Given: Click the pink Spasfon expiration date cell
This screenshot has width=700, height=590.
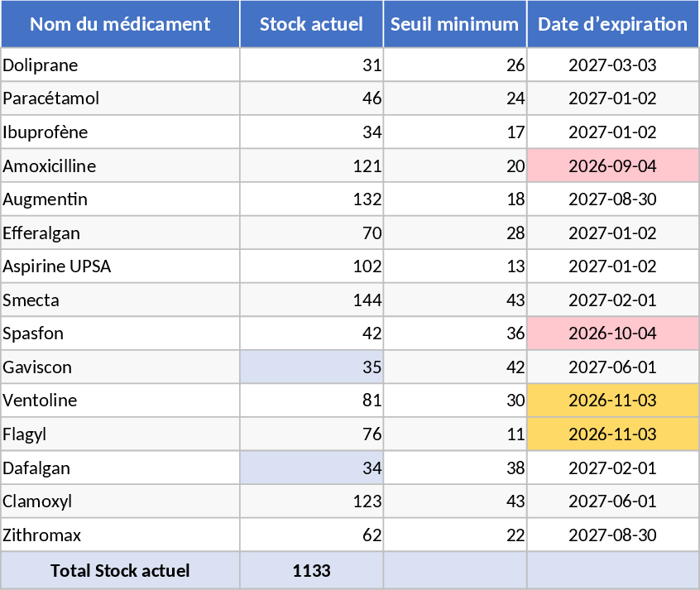Looking at the screenshot, I should pos(612,333).
